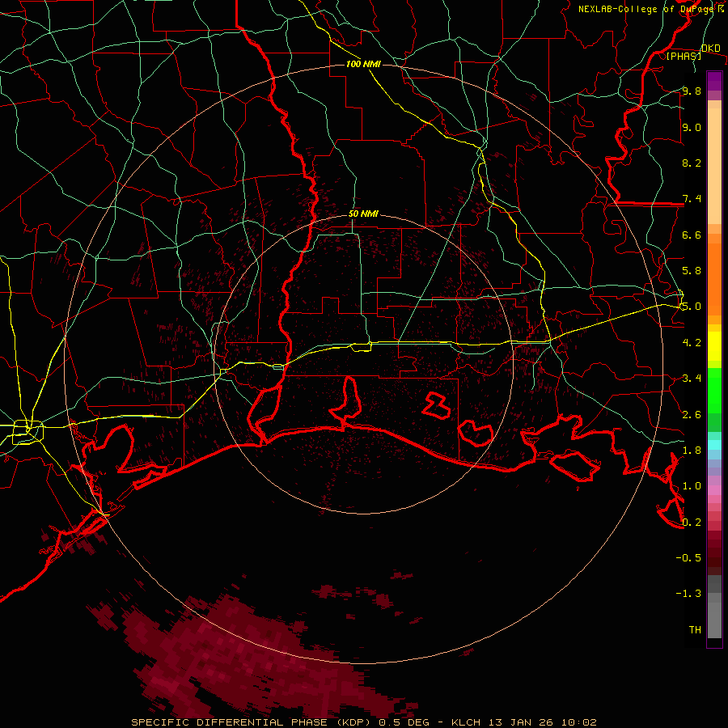Click the 3.4 legend value
Image resolution: width=728 pixels, height=728 pixels.
pyautogui.click(x=692, y=379)
